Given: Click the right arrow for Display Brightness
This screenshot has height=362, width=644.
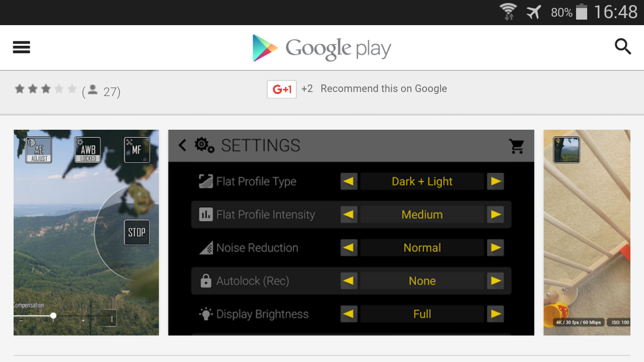Looking at the screenshot, I should click(x=496, y=314).
